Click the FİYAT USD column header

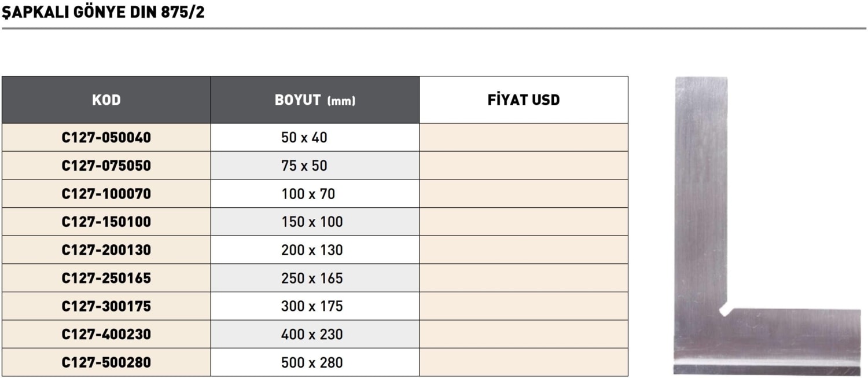[523, 100]
